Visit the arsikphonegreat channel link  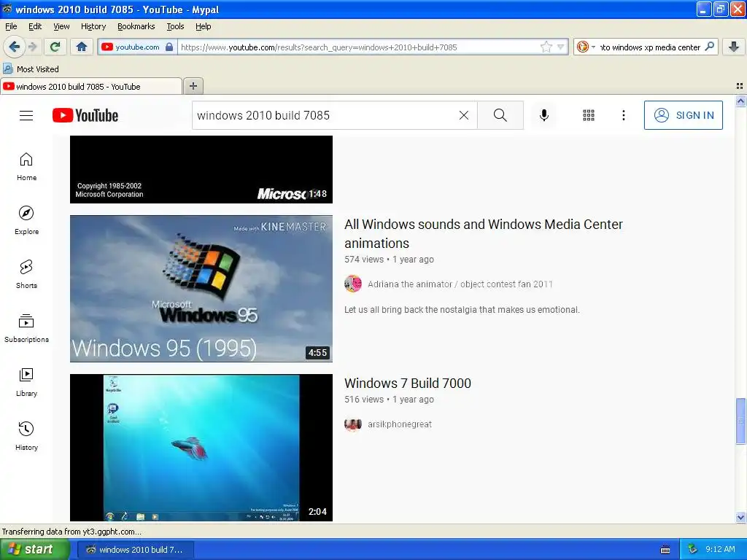tap(400, 424)
